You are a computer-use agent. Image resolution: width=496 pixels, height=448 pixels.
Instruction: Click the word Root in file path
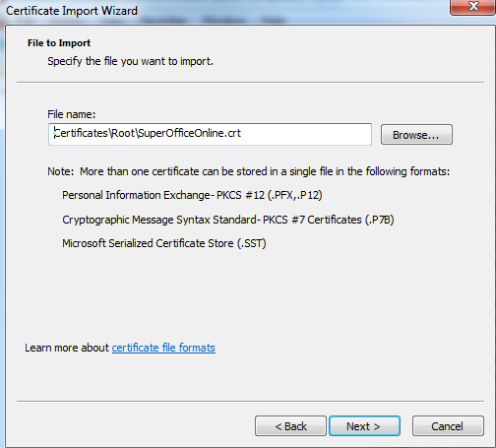tap(123, 133)
